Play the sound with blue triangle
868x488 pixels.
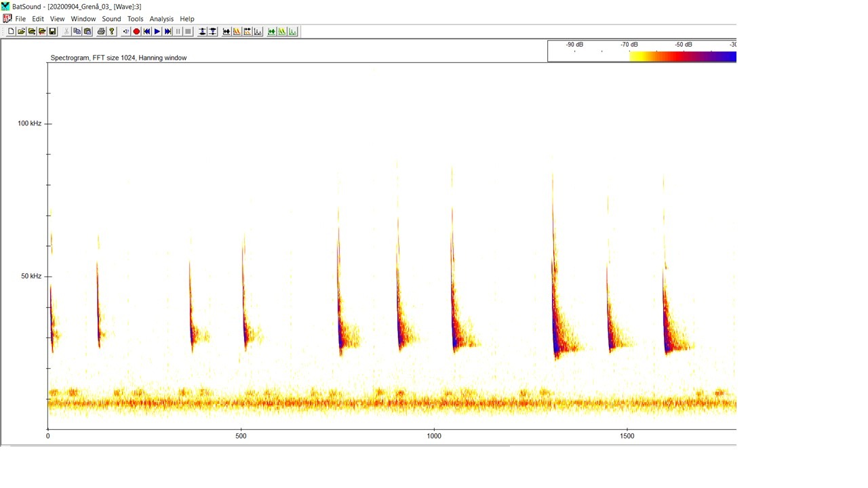[157, 32]
